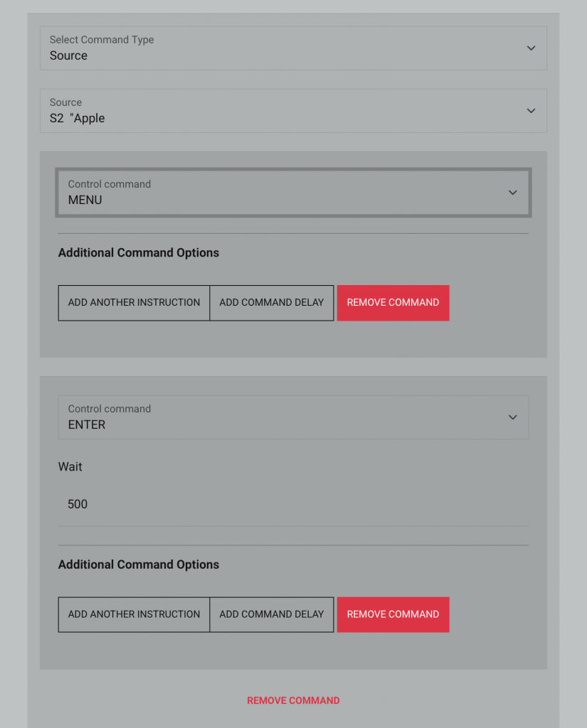Screen dimensions: 587x728
Task: Click Additional Command Options heading under ENTER
Action: [139, 564]
